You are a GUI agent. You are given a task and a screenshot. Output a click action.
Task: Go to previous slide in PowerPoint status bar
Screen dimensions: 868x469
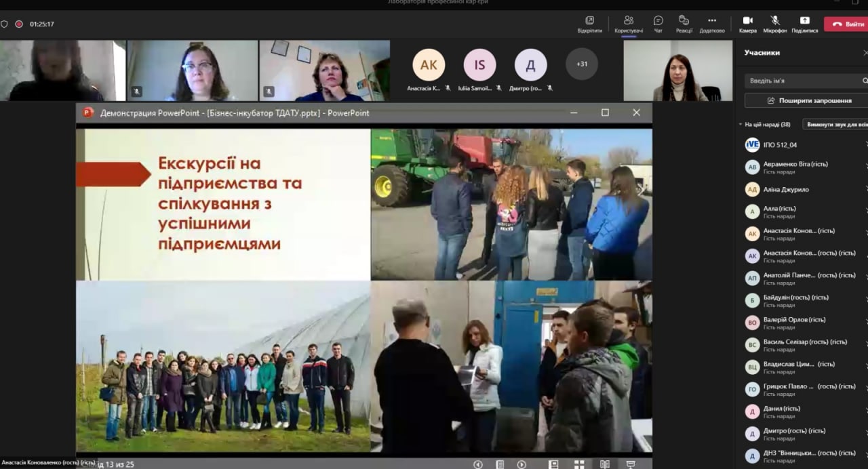[478, 464]
